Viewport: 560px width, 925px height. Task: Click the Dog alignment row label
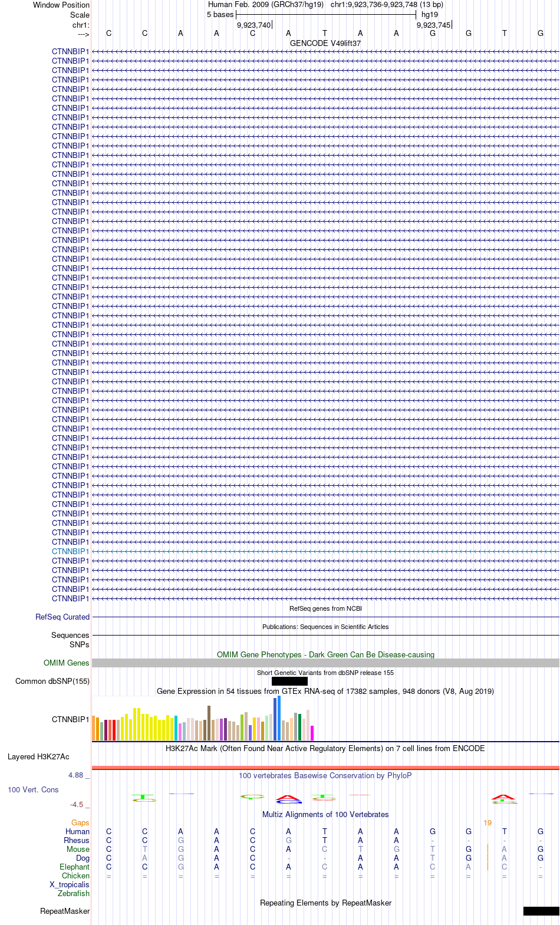[83, 858]
